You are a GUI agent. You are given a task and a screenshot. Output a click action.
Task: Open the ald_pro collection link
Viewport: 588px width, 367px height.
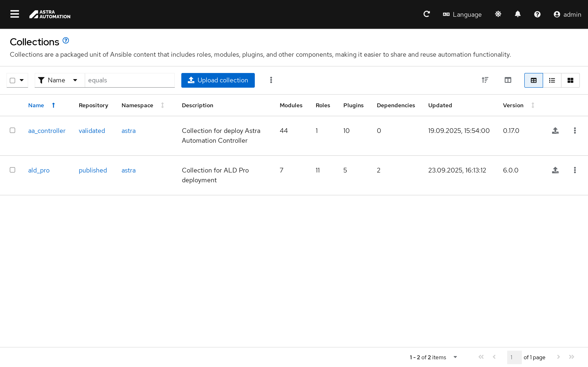(39, 170)
